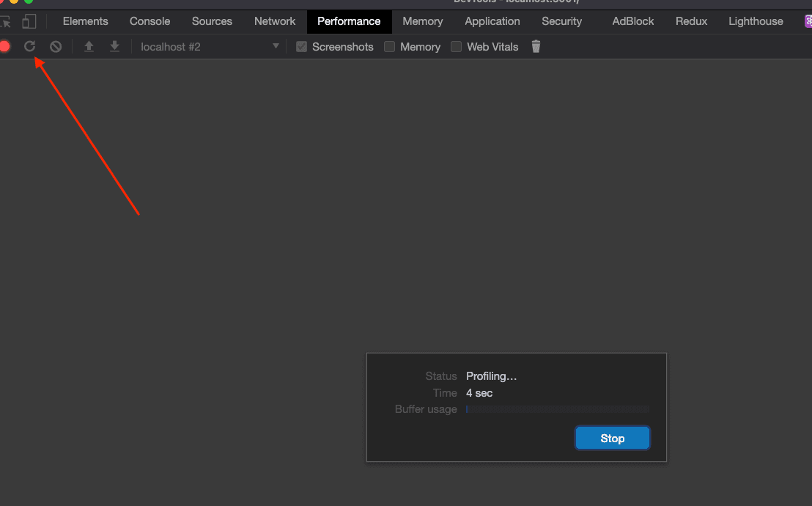Open the localhost #2 recording dropdown
Viewport: 812px width, 506px height.
[210, 47]
